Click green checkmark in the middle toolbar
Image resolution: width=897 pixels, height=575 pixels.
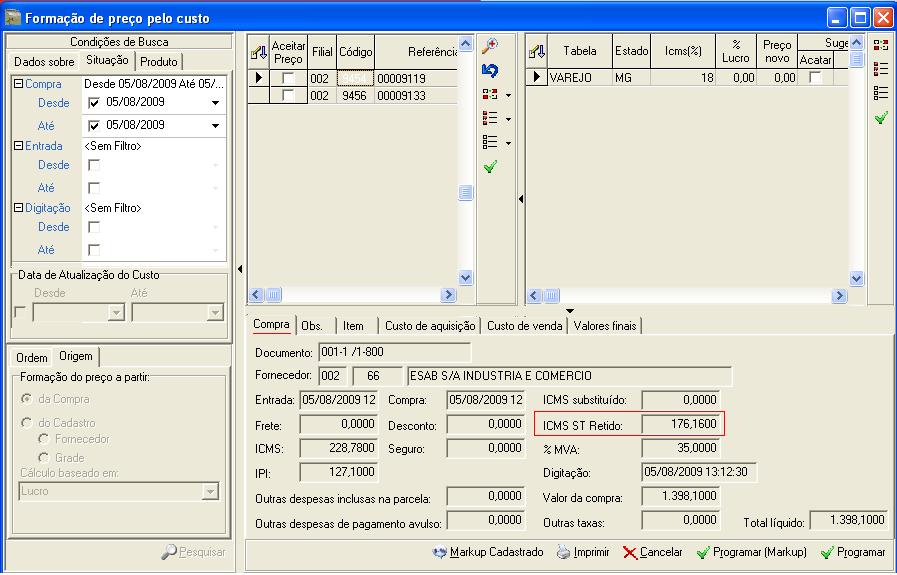point(490,167)
